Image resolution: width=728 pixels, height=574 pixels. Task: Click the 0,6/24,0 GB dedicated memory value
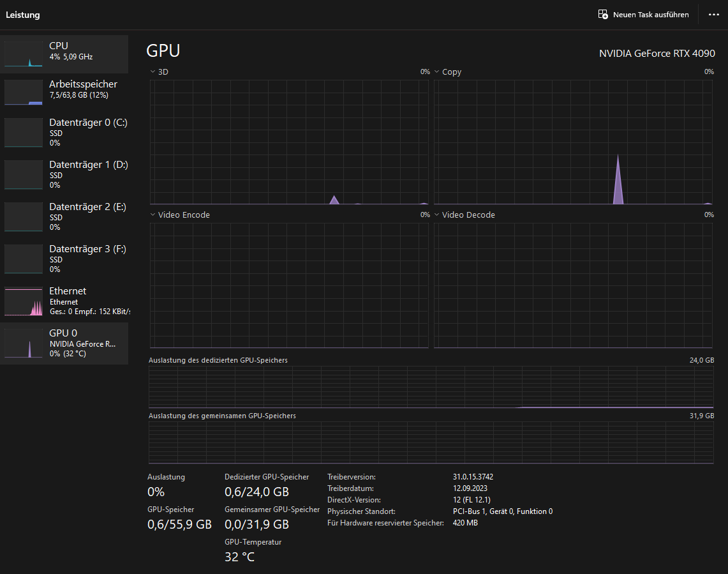tap(256, 492)
